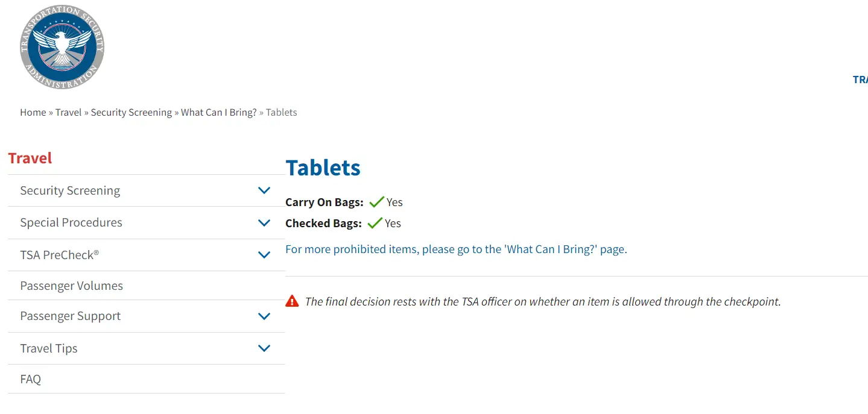
Task: Expand the Passenger Support section
Action: coord(264,316)
